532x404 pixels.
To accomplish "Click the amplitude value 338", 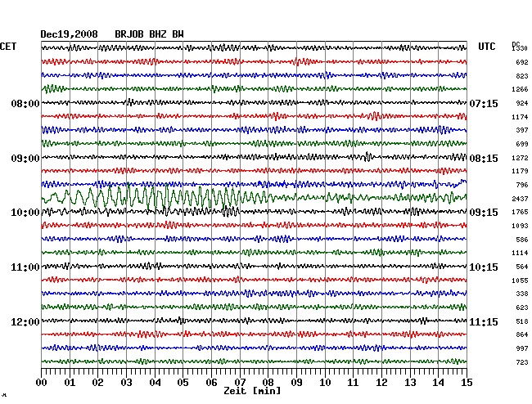I will (522, 294).
